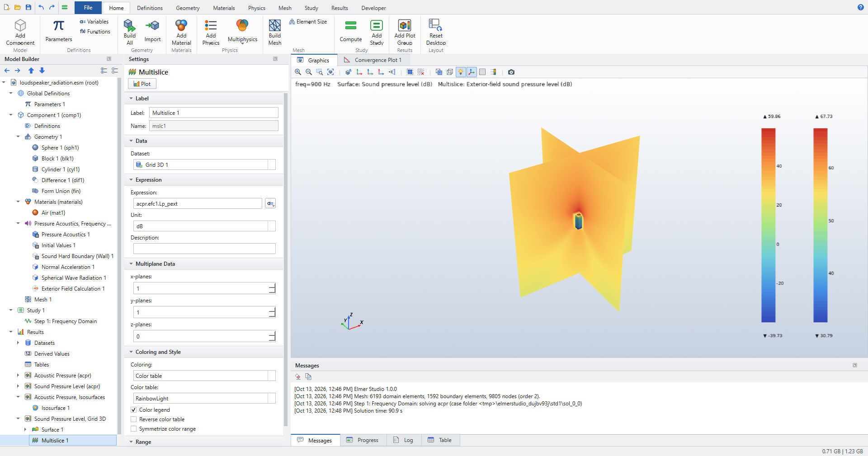Open the Dataset dropdown showing Grid 3D 1
Screen dimensions: 868x456
pos(204,165)
